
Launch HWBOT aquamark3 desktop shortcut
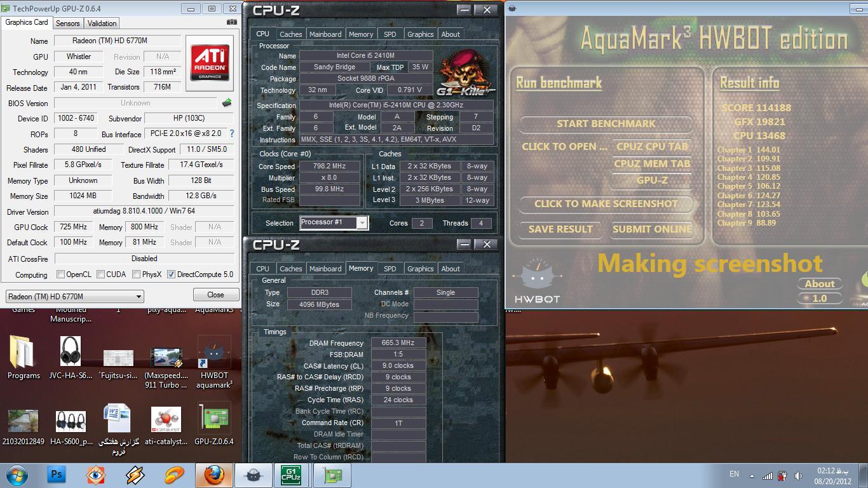[214, 362]
